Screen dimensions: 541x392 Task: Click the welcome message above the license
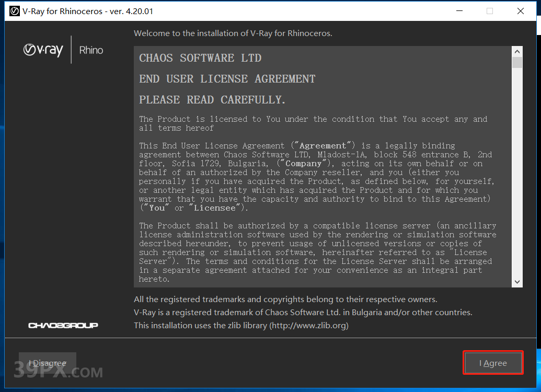[x=233, y=33]
